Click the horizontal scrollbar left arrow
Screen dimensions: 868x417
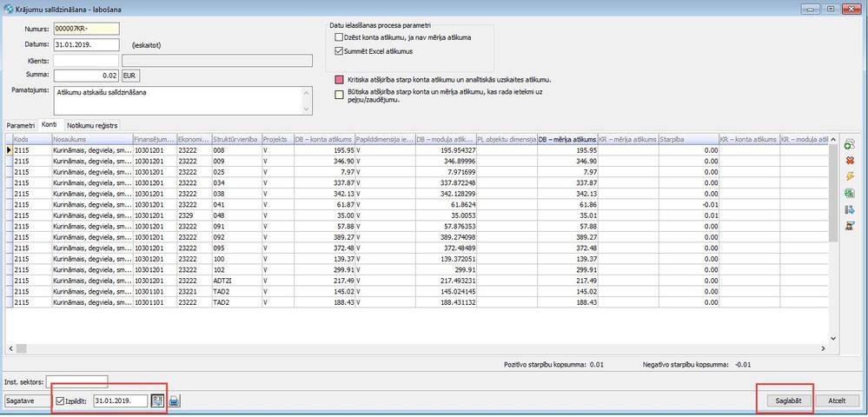(x=10, y=348)
